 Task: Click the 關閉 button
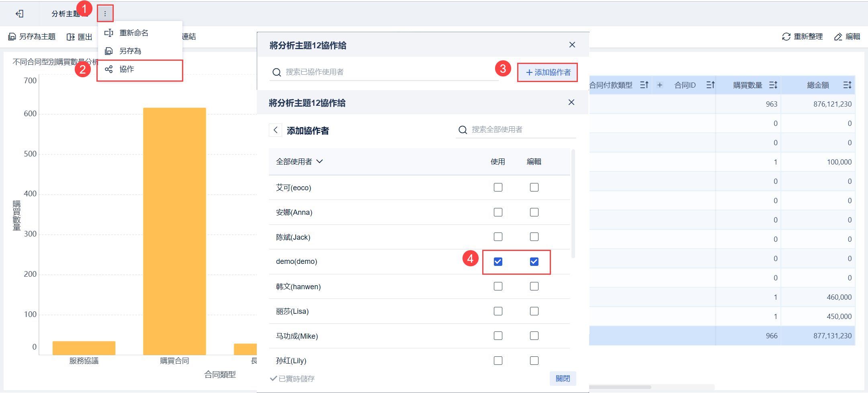(x=563, y=378)
